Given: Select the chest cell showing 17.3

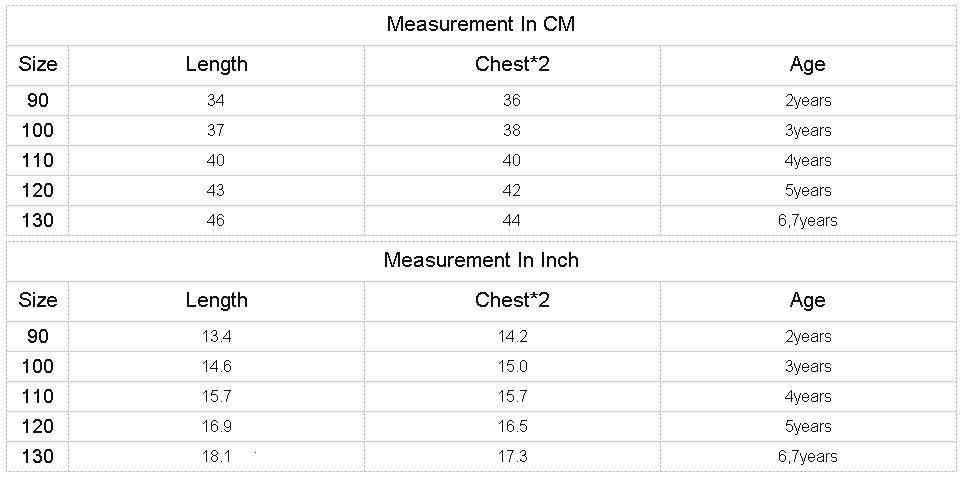Looking at the screenshot, I should click(x=512, y=456).
